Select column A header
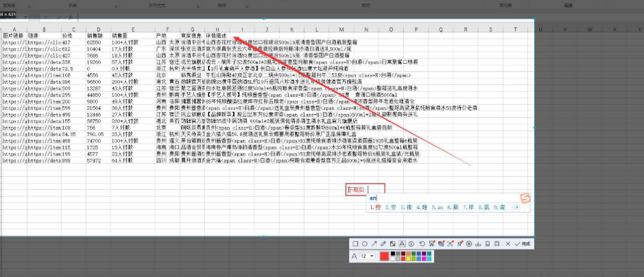 14,29
